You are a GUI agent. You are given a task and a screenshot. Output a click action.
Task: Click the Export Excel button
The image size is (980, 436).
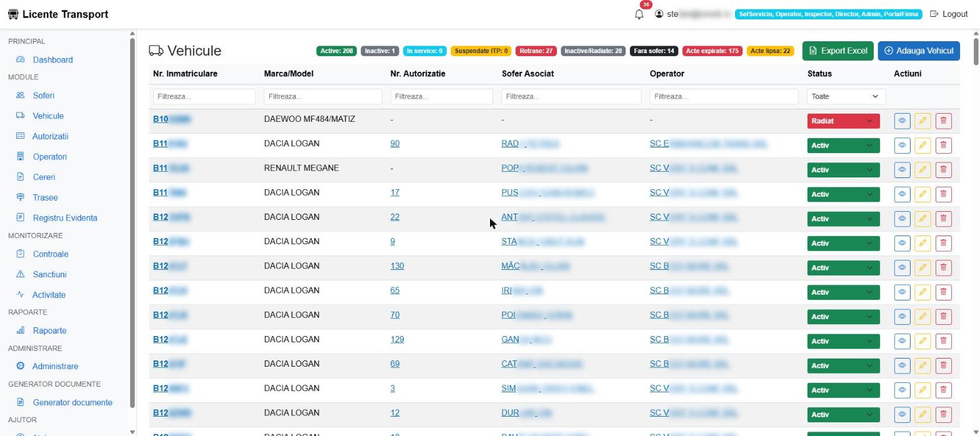837,51
